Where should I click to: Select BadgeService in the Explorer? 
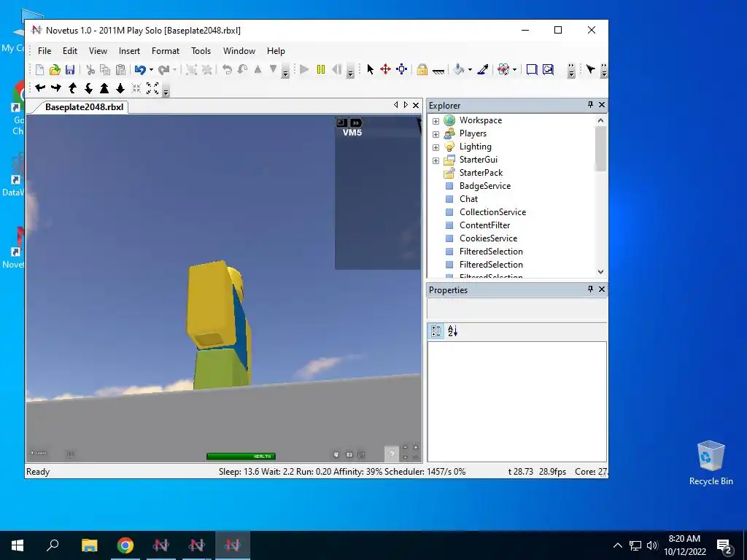[x=484, y=186]
